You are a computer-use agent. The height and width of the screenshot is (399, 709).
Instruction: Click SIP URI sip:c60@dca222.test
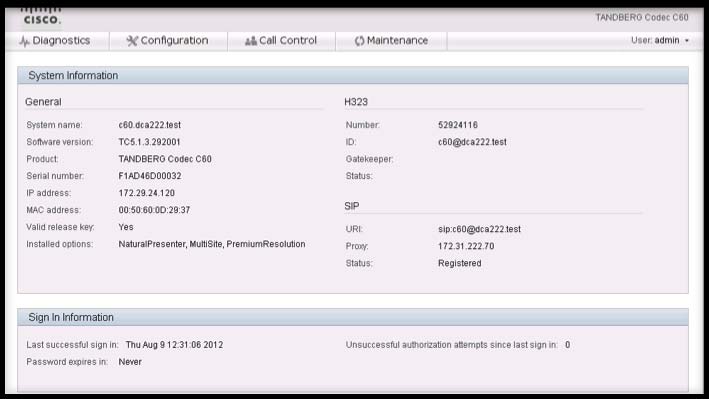(x=479, y=229)
